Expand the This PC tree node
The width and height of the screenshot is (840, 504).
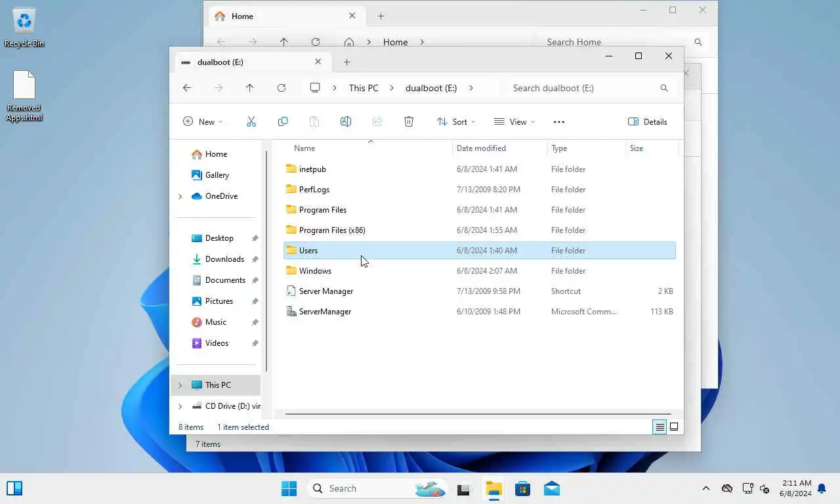pos(180,385)
